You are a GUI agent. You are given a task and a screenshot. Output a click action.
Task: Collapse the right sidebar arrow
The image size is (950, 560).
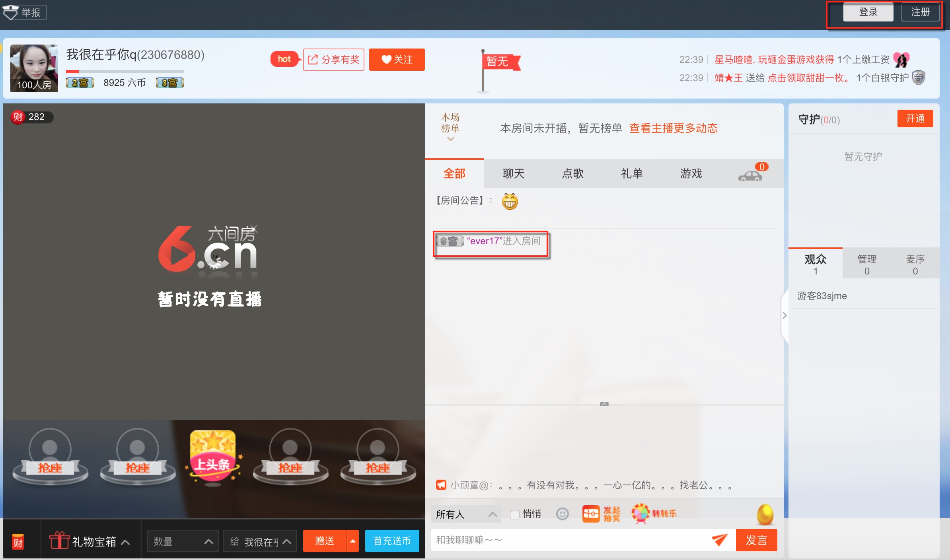pyautogui.click(x=785, y=315)
